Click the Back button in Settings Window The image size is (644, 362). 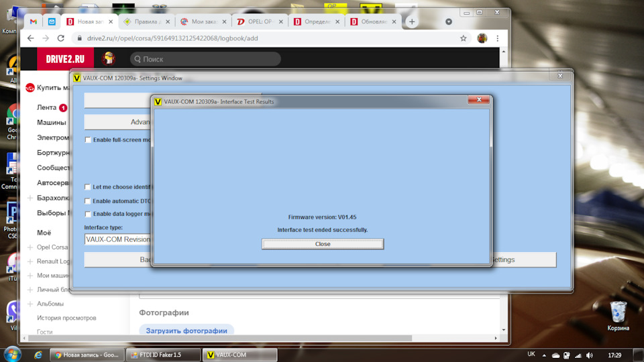pyautogui.click(x=118, y=260)
